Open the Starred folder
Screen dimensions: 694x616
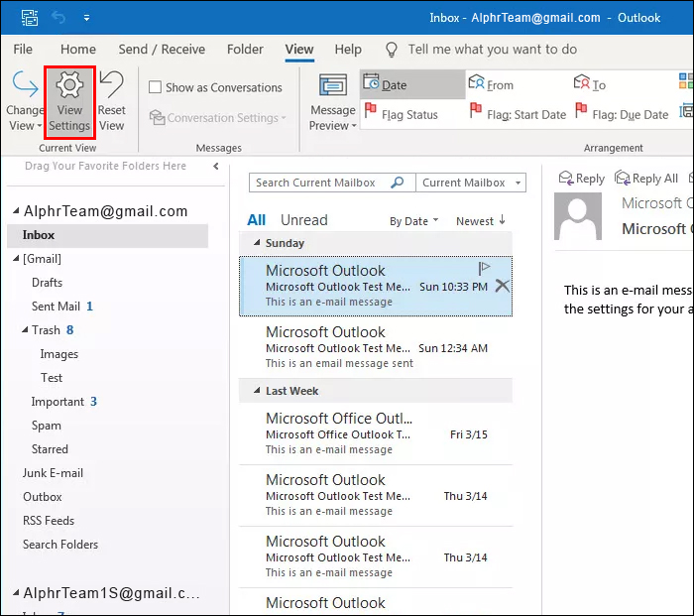pos(50,449)
